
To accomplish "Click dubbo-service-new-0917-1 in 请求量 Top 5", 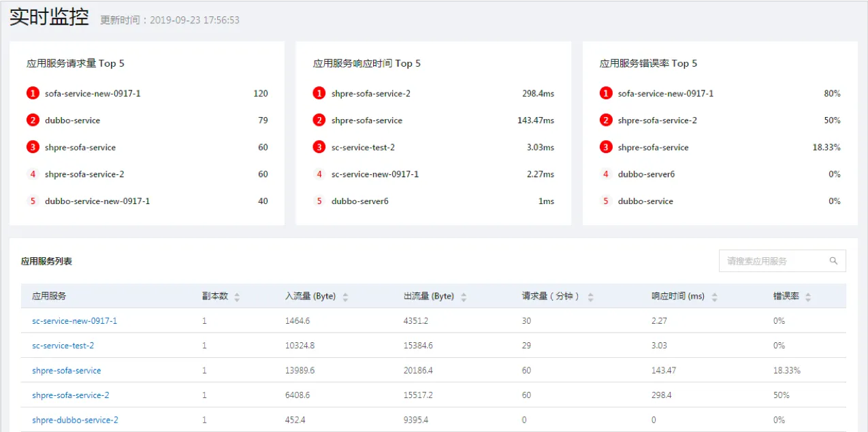I will click(x=97, y=201).
